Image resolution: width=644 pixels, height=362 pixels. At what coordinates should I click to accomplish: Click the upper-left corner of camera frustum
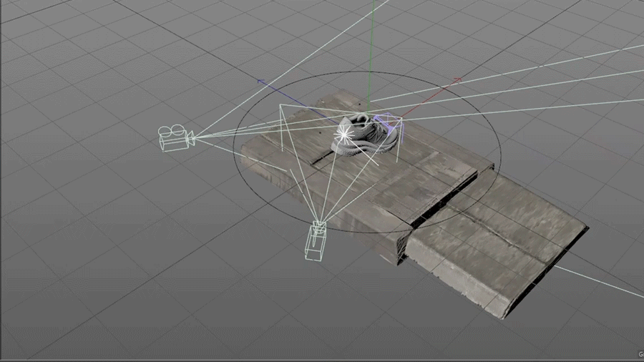coord(281,107)
